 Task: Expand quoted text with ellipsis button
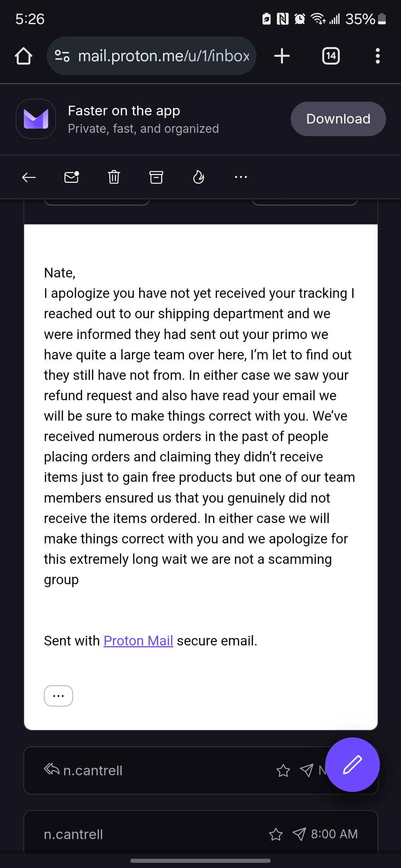coord(58,696)
